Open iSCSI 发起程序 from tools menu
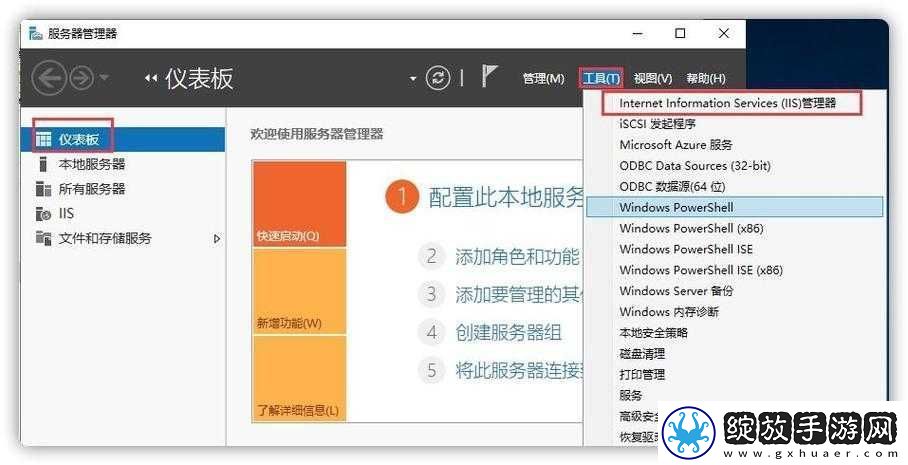 coord(657,124)
